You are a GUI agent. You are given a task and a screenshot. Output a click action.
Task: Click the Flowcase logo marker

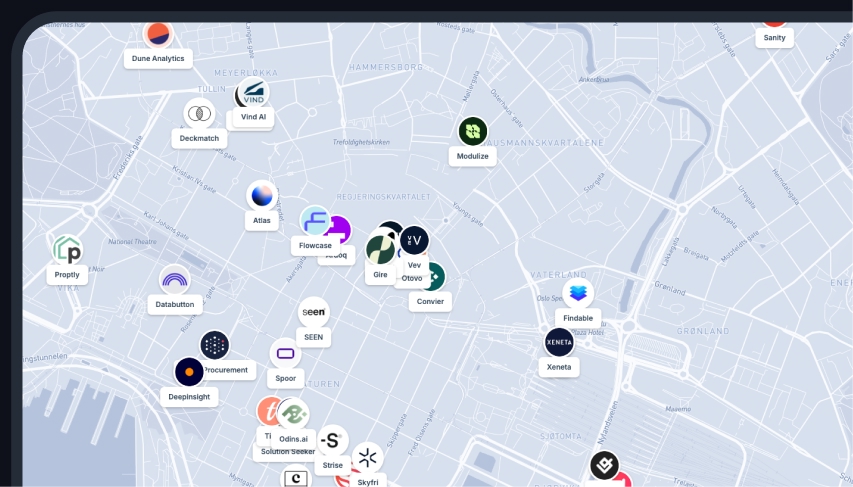tap(315, 221)
